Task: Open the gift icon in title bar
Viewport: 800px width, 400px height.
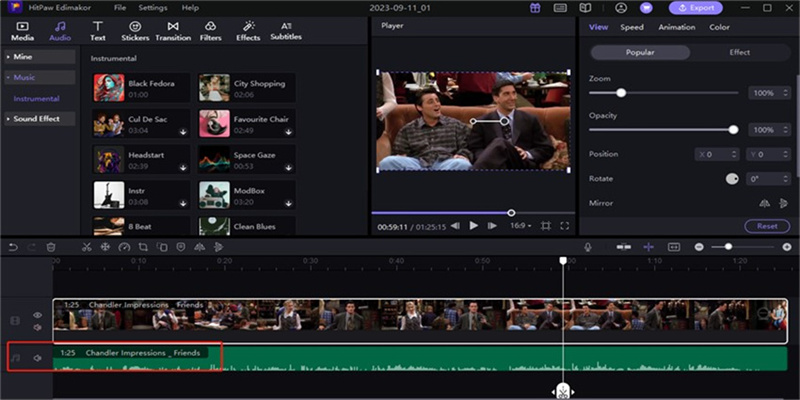Action: pyautogui.click(x=535, y=8)
